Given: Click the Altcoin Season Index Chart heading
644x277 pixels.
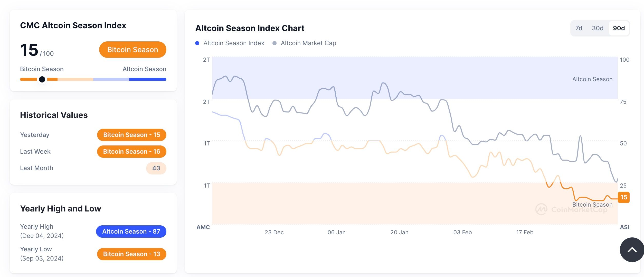Looking at the screenshot, I should click(x=250, y=28).
